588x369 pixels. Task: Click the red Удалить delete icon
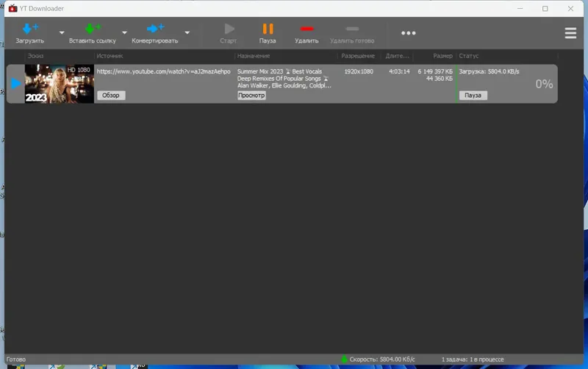point(306,29)
